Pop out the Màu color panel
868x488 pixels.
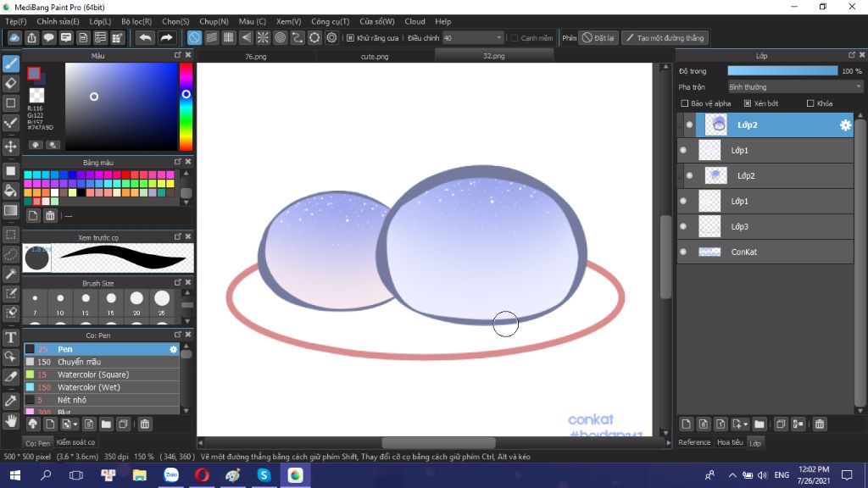point(178,55)
